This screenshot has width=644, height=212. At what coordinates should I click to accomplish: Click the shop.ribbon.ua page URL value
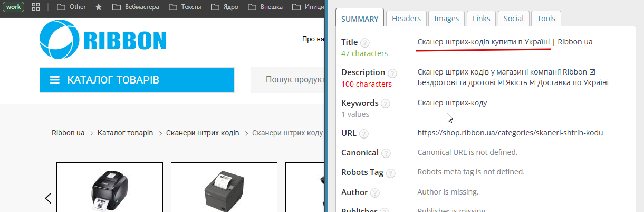point(510,133)
